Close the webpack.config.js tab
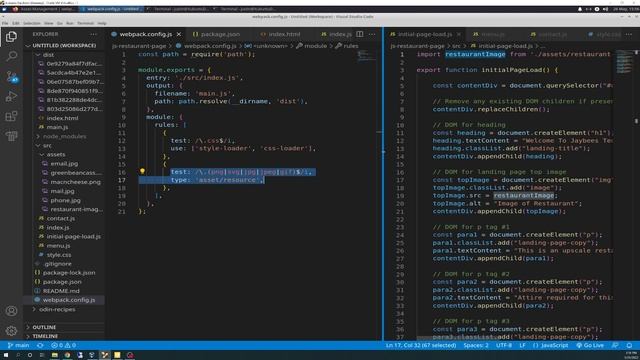Screen dimensions: 640x360 click(179, 34)
